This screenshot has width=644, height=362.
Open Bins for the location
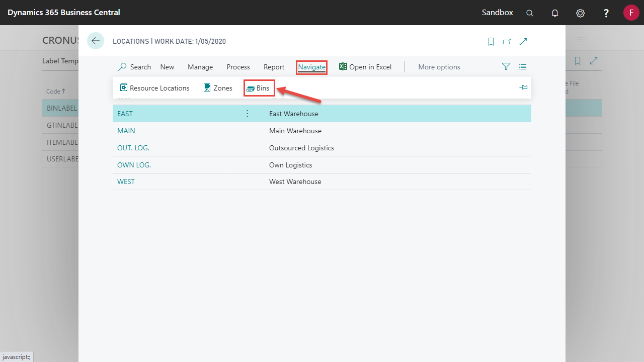click(259, 88)
